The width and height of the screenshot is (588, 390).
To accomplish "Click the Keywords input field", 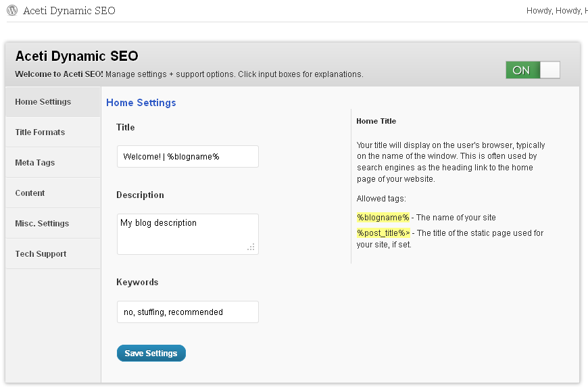I will point(187,312).
